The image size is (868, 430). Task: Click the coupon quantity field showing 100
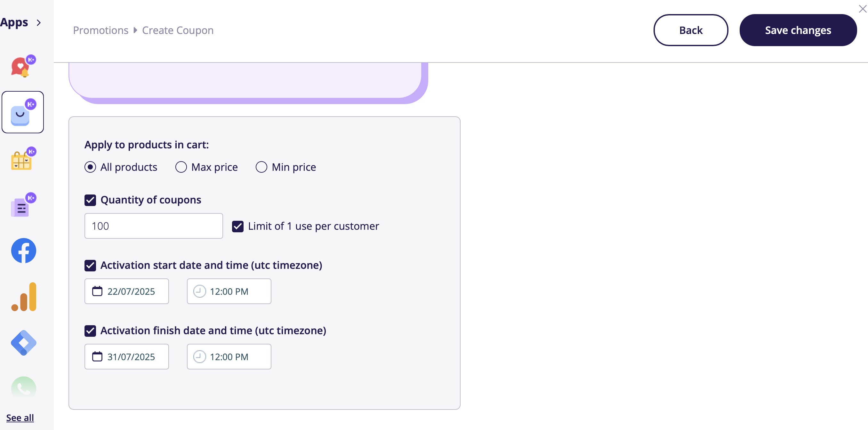154,226
